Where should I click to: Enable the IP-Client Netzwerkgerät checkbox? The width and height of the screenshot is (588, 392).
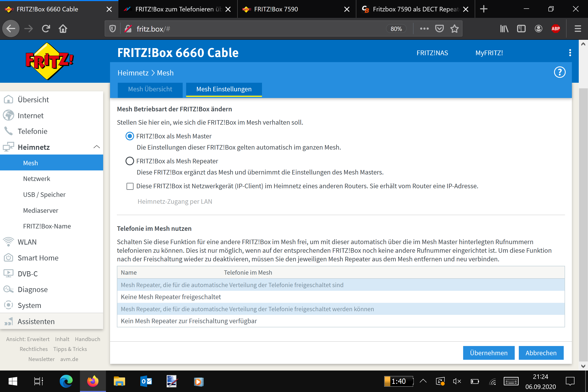(130, 186)
